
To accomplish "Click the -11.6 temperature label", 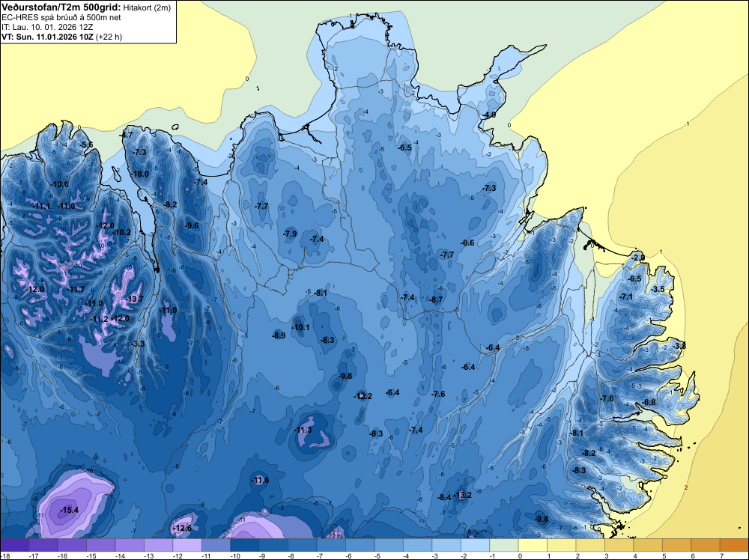I will 260,481.
